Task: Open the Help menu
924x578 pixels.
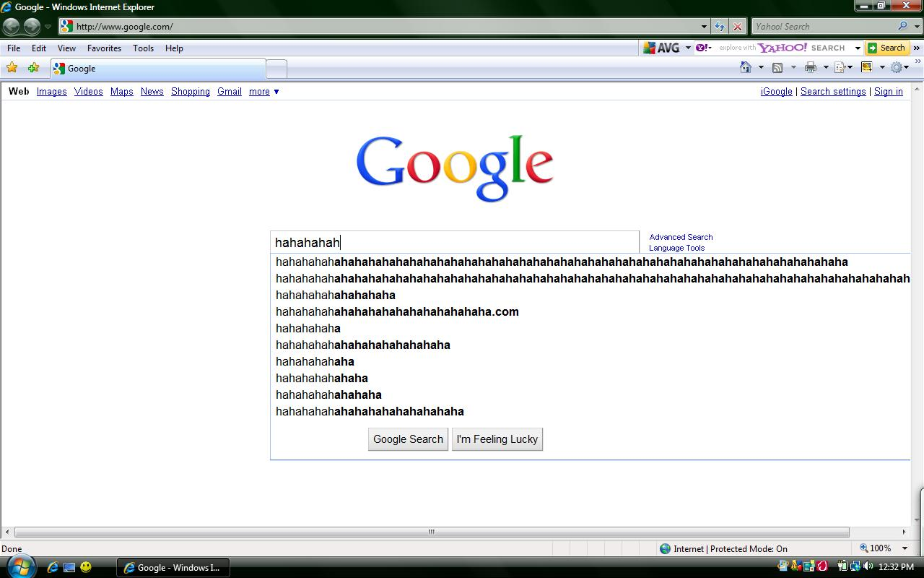Action: [x=174, y=48]
